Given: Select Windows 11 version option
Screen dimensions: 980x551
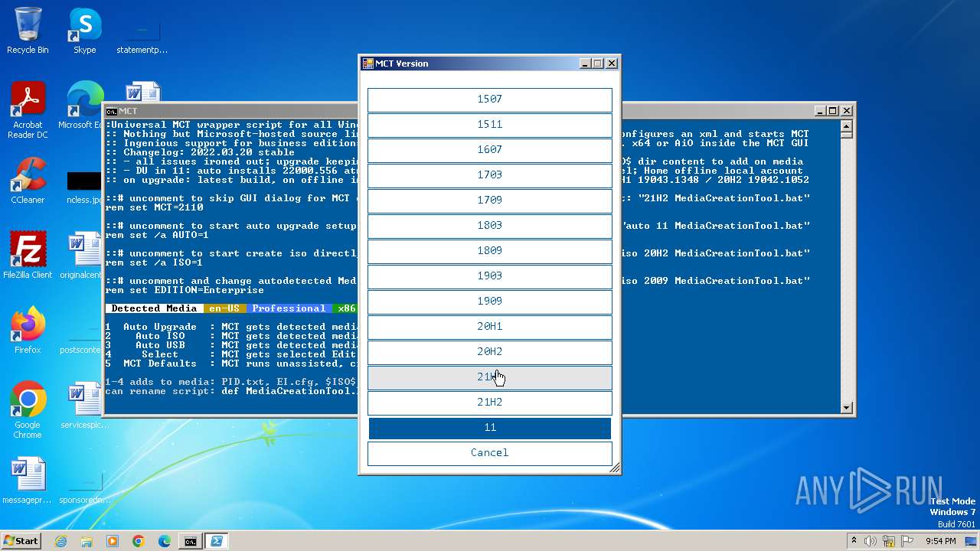Looking at the screenshot, I should [490, 428].
